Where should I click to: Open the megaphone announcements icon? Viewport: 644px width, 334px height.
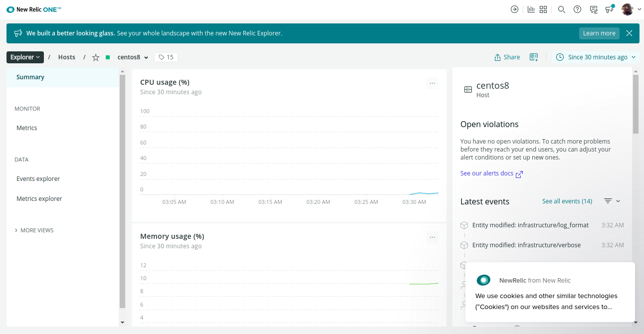(610, 9)
